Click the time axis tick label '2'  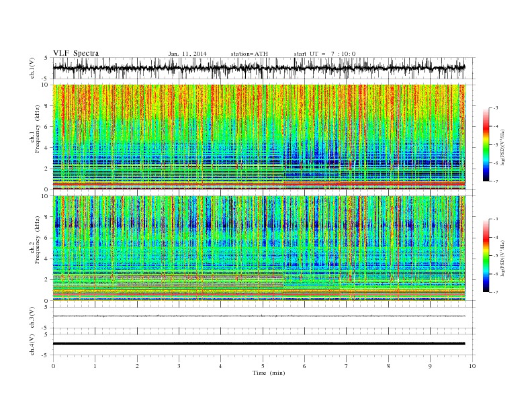coord(137,366)
